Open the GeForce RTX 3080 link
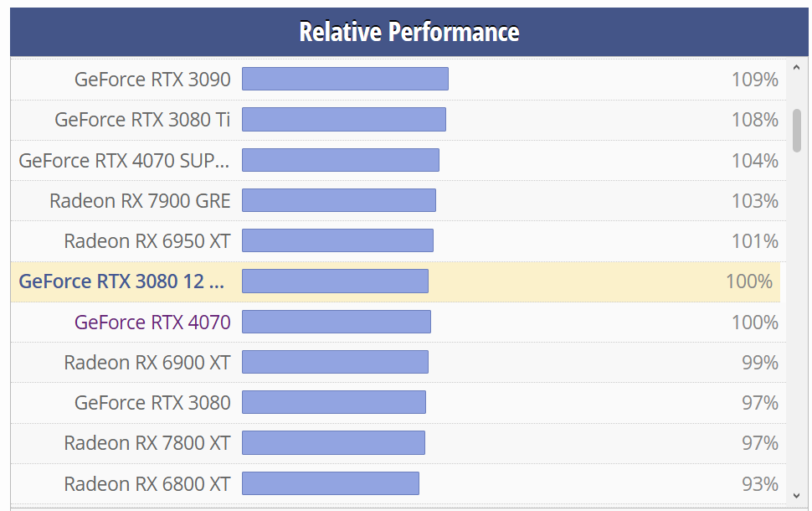This screenshot has width=812, height=511. [152, 402]
